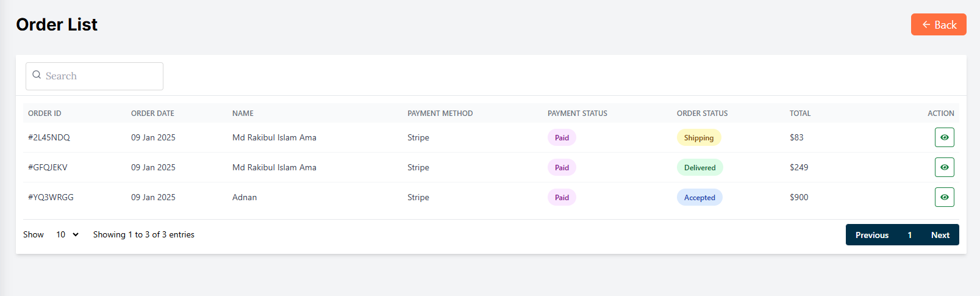Screen dimensions: 980x296
Task: Click the magnifier icon in the search box
Action: [37, 75]
